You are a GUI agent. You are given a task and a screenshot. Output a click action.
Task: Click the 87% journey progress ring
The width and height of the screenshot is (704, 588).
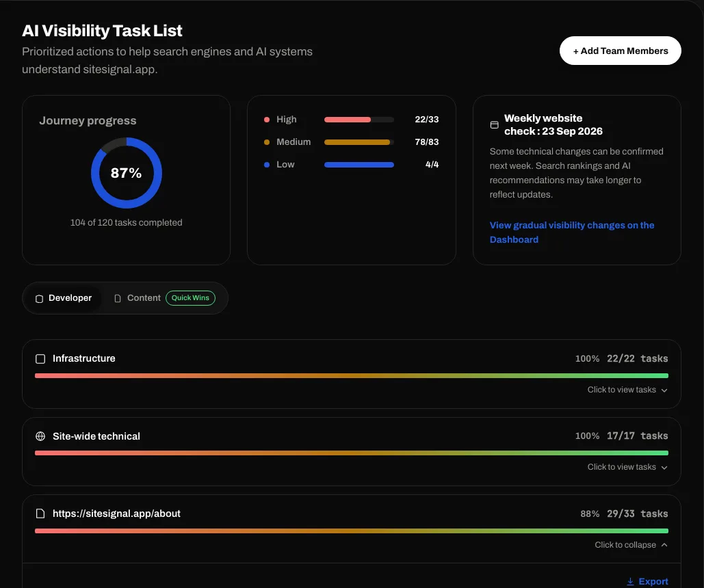(126, 173)
